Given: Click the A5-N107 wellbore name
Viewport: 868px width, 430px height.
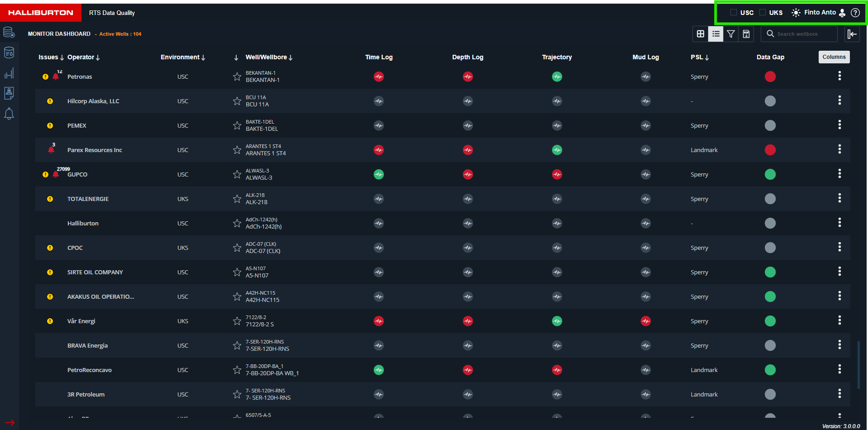Looking at the screenshot, I should pyautogui.click(x=257, y=276).
